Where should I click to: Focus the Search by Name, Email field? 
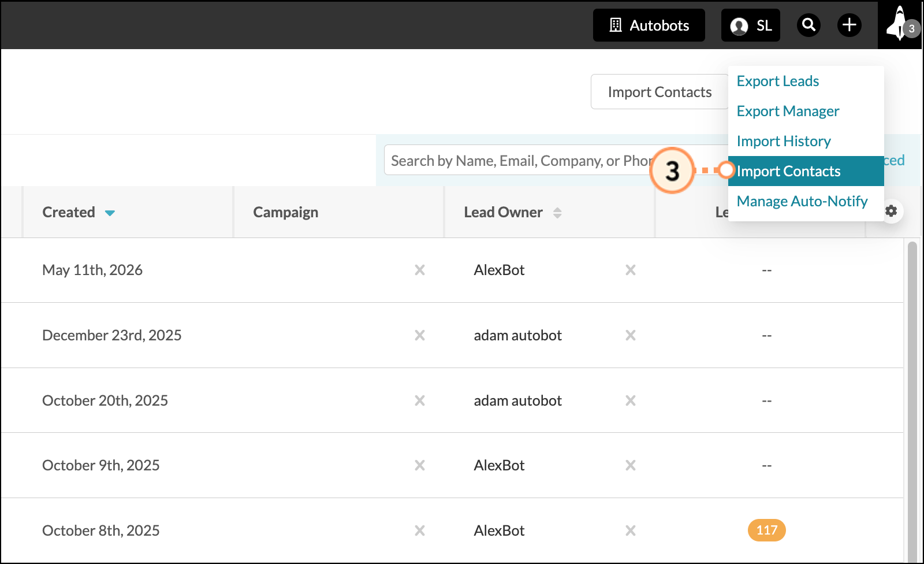(x=556, y=160)
